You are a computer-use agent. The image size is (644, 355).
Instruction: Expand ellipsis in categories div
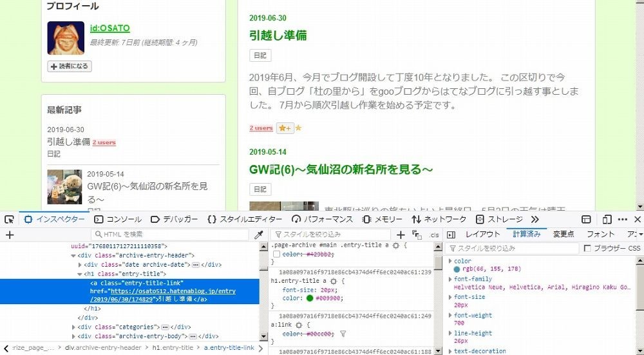coord(165,327)
